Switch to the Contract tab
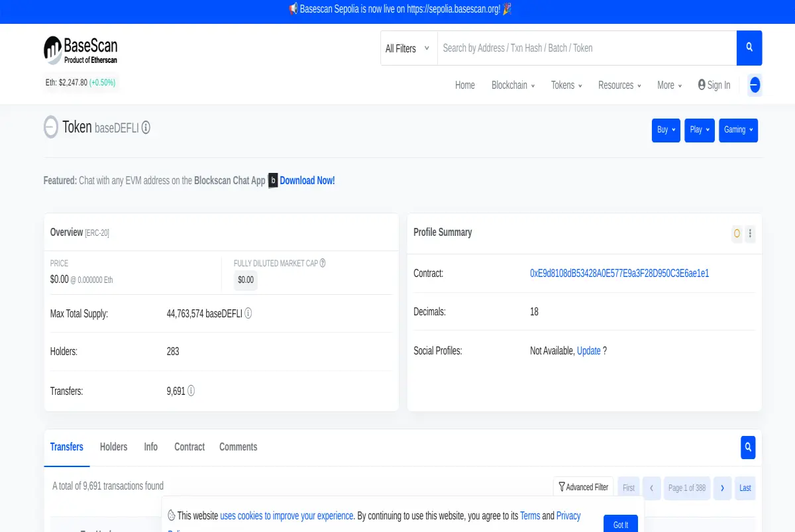The image size is (795, 532). coord(189,447)
